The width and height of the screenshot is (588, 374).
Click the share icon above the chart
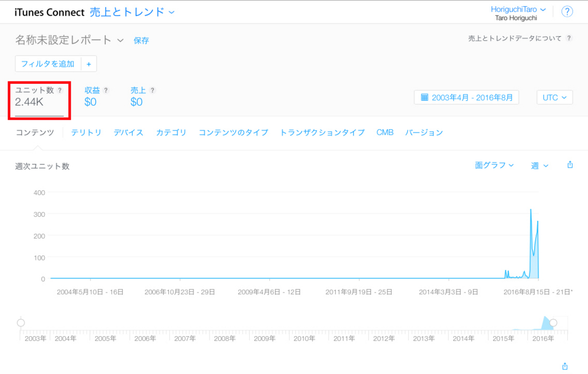tap(570, 165)
